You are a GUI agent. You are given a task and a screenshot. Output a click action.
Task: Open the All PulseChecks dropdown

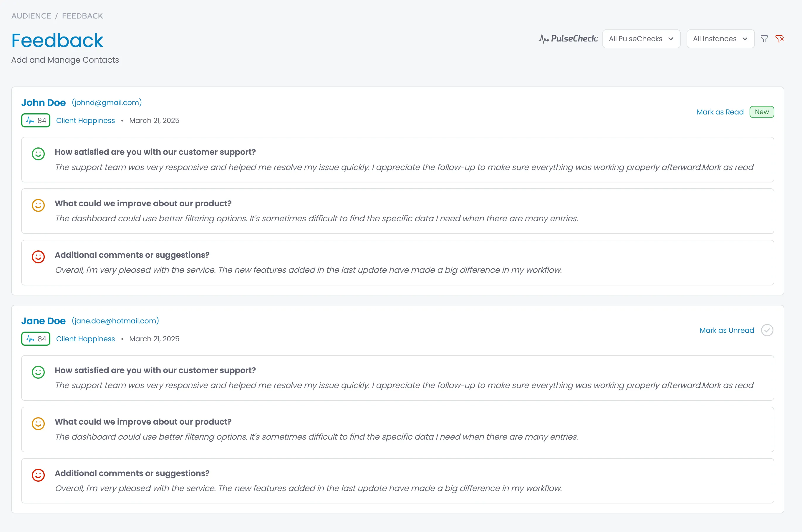pyautogui.click(x=641, y=39)
